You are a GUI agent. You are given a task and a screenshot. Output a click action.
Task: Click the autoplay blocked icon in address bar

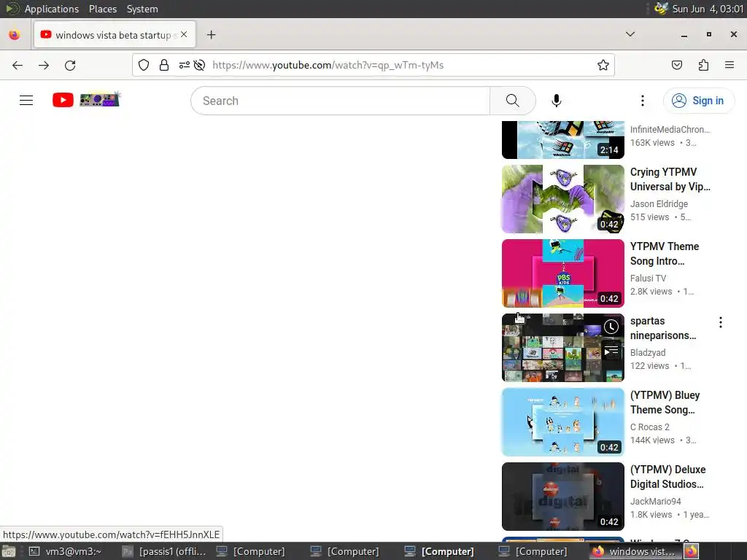point(200,65)
